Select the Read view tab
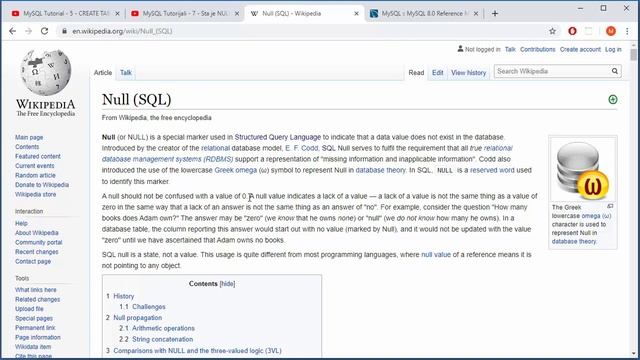 coord(416,73)
